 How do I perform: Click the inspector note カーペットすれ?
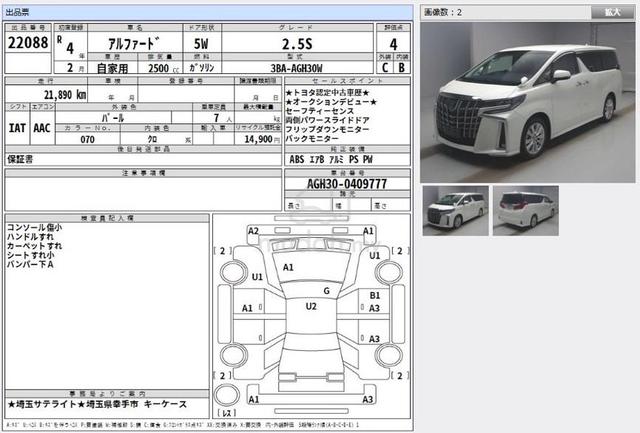pos(34,246)
